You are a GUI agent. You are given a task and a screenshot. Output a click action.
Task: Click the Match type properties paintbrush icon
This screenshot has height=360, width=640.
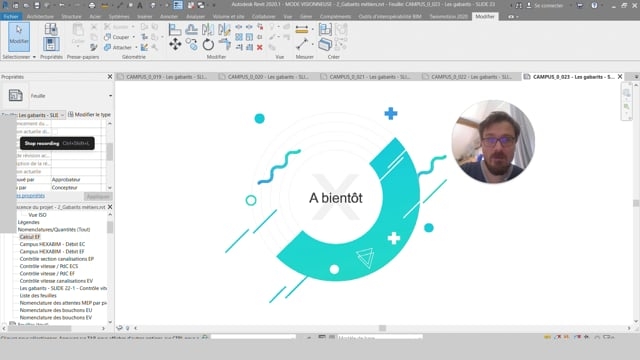point(93,47)
